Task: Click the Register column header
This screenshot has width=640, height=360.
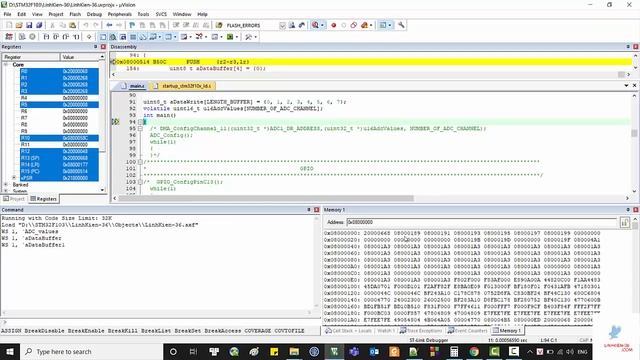Action: coord(31,57)
